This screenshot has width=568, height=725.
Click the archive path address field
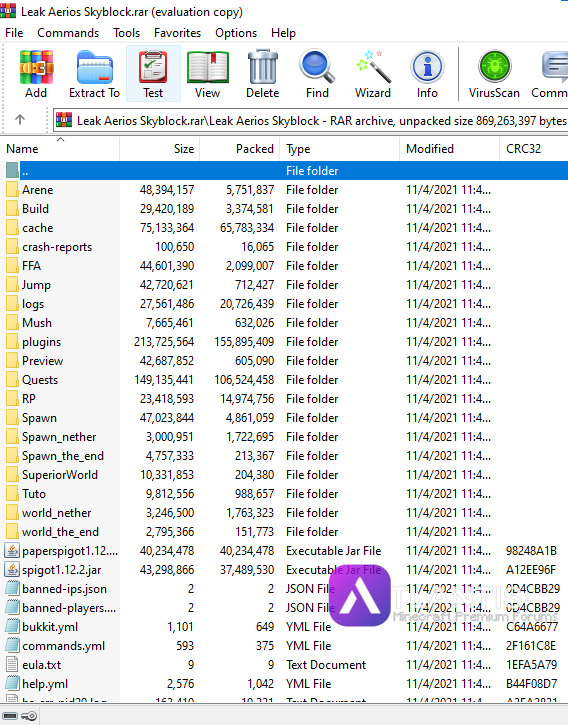click(x=311, y=121)
